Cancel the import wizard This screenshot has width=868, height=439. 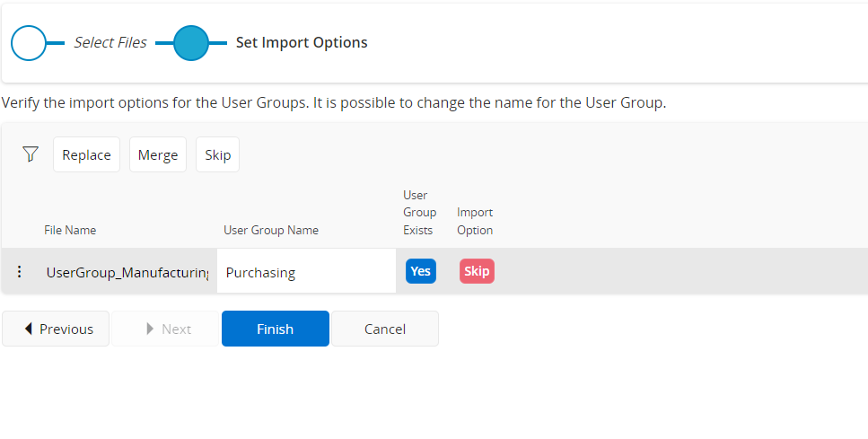click(x=384, y=329)
